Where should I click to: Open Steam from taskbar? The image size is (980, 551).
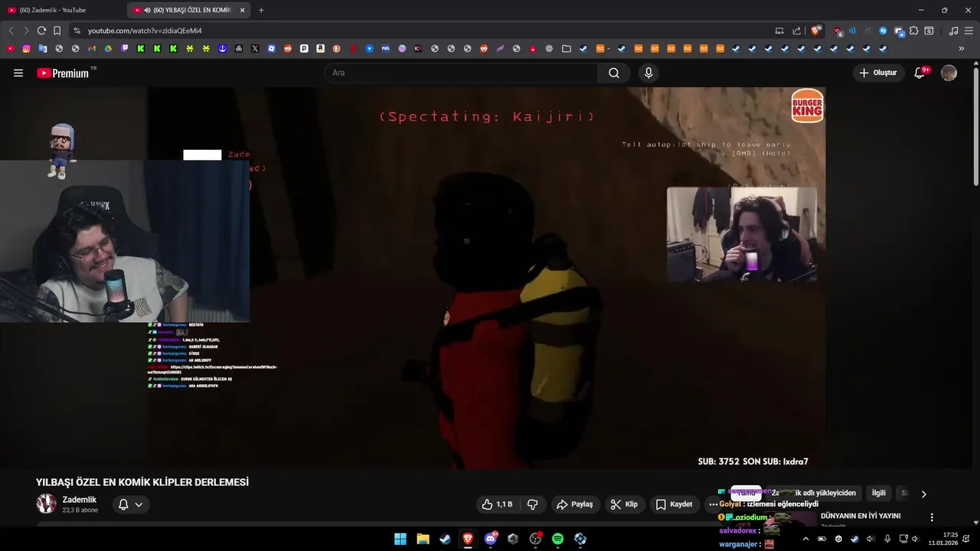click(445, 539)
